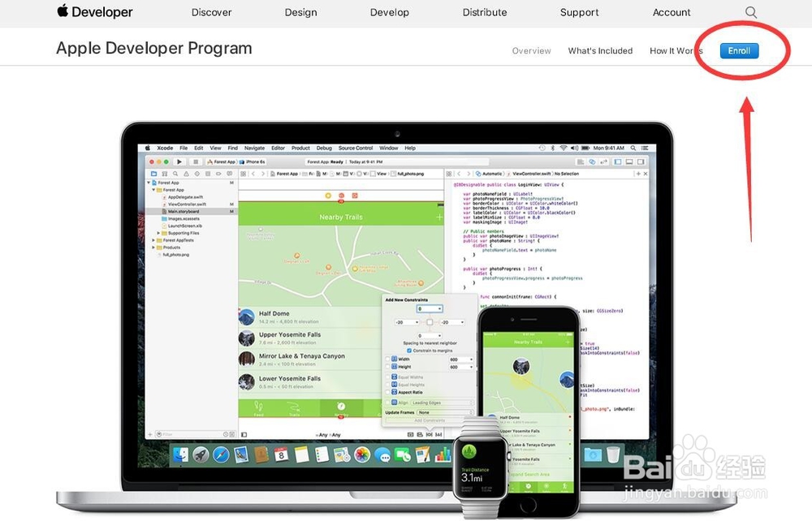Collapse the top-level Forest App project

(149, 183)
